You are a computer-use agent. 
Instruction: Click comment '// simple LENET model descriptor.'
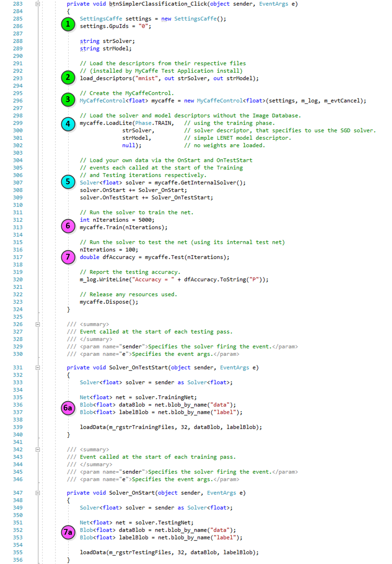pyautogui.click(x=238, y=138)
